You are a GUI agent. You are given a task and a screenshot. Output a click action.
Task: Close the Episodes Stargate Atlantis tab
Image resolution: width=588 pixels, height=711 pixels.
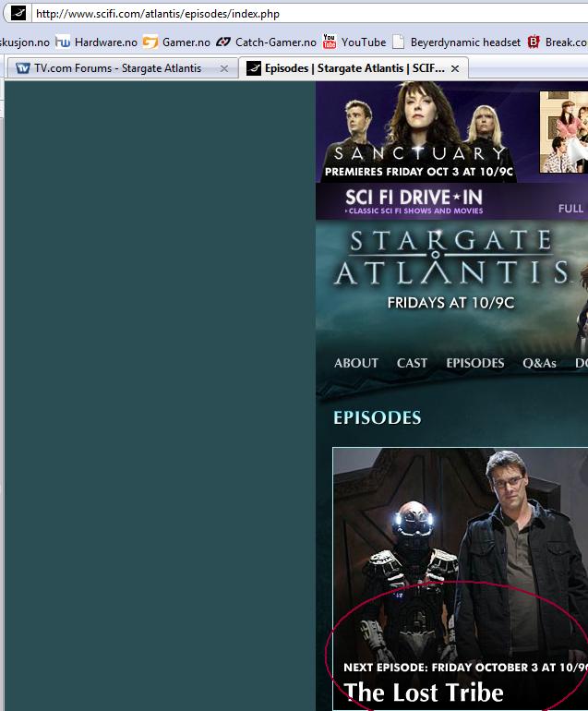455,68
